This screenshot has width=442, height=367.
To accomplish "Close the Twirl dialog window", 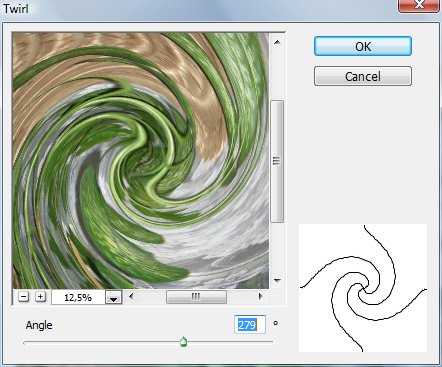I will click(419, 6).
